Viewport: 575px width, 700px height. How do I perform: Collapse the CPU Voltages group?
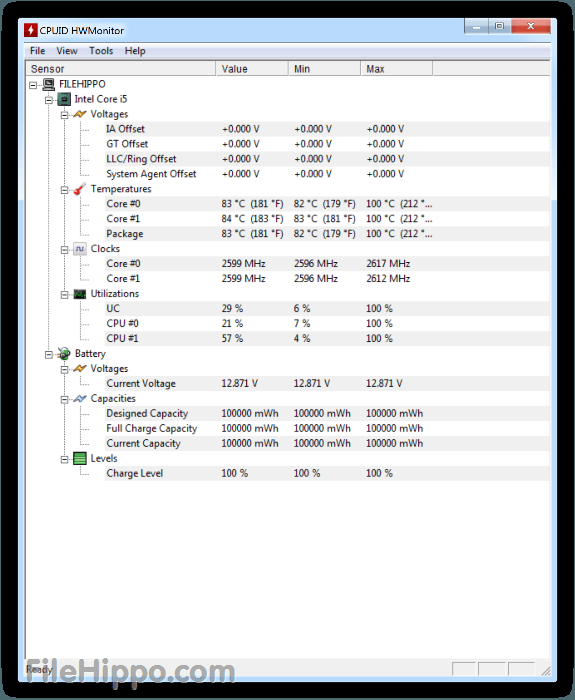[65, 115]
